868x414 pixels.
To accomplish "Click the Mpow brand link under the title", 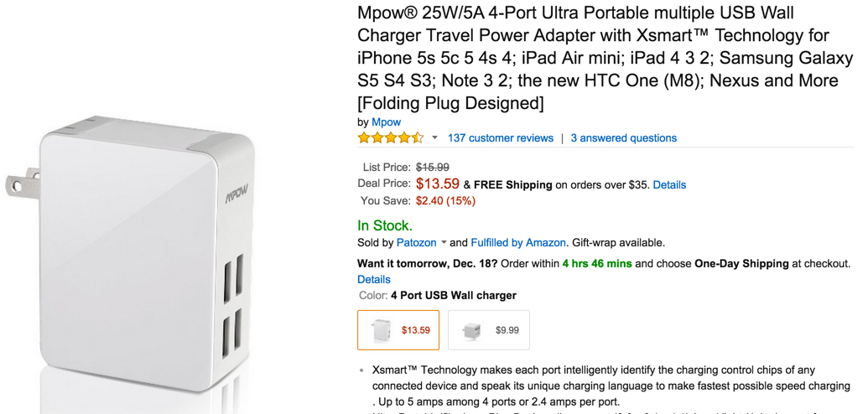I will pyautogui.click(x=386, y=122).
